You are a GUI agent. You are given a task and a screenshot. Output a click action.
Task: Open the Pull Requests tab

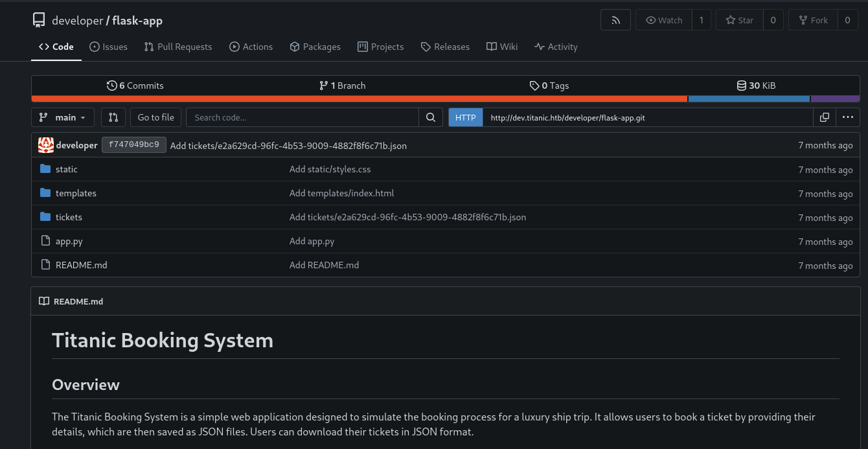tap(178, 47)
